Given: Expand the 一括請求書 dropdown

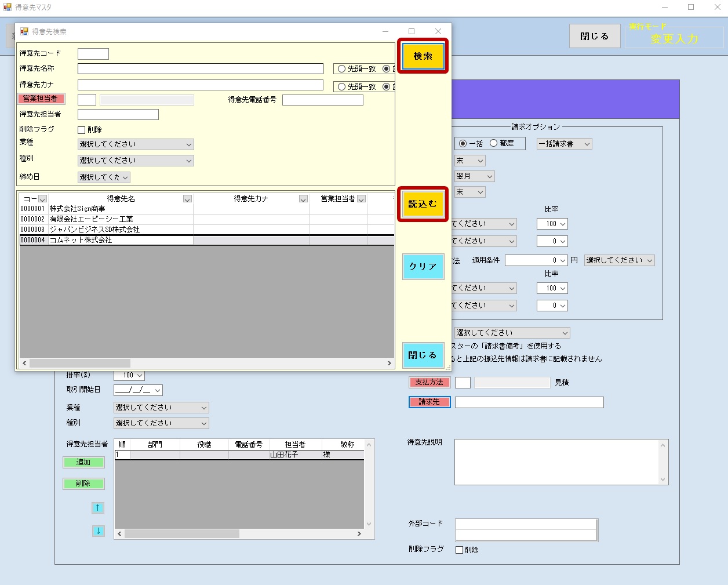Looking at the screenshot, I should coord(564,144).
